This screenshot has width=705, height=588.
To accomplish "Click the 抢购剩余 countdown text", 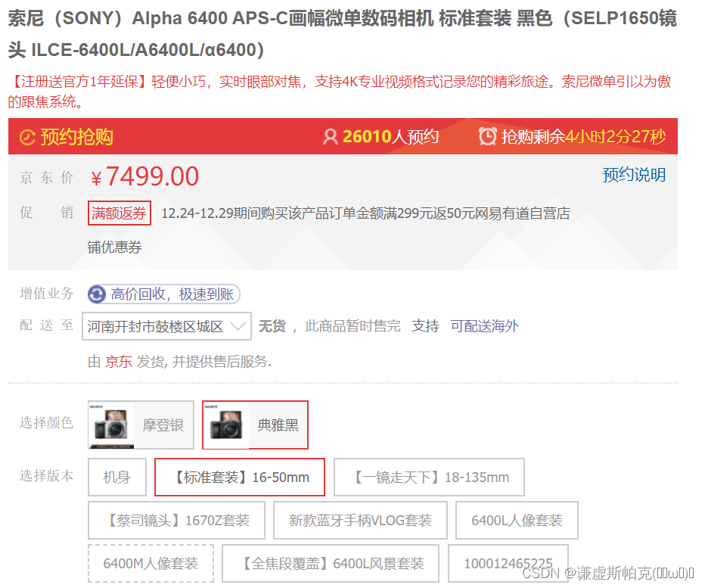I will [x=583, y=137].
